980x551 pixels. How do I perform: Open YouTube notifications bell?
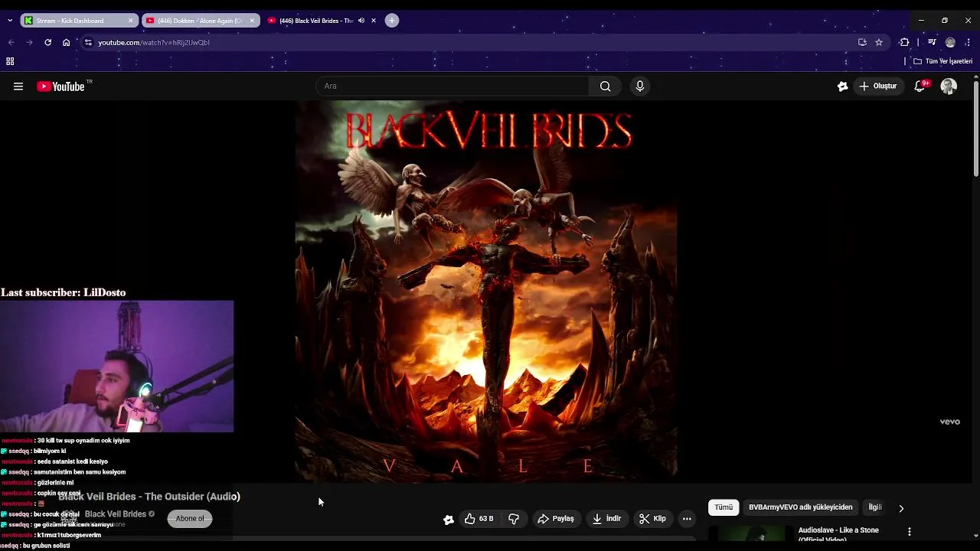click(x=920, y=86)
